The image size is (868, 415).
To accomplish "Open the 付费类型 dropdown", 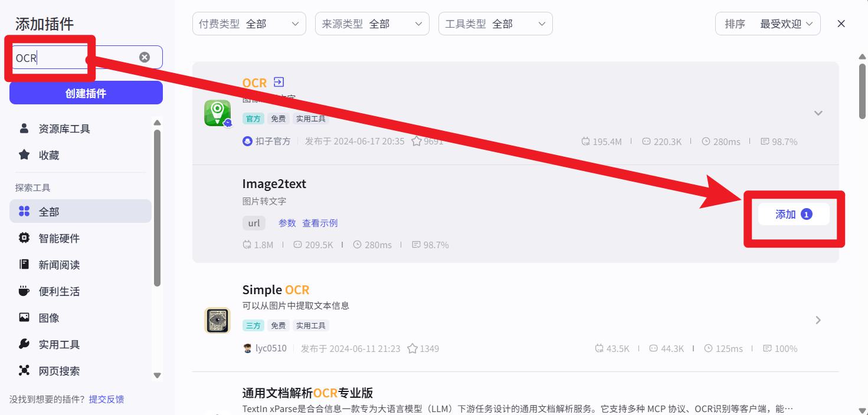I will [x=249, y=24].
